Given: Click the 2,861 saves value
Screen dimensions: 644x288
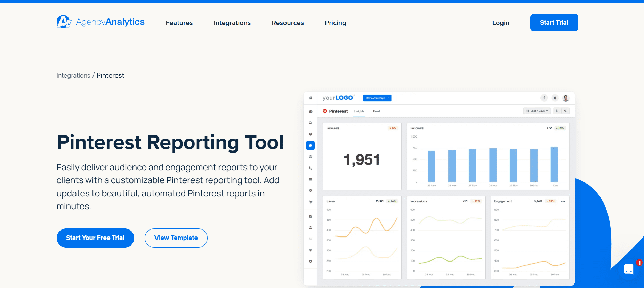Looking at the screenshot, I should (380, 201).
